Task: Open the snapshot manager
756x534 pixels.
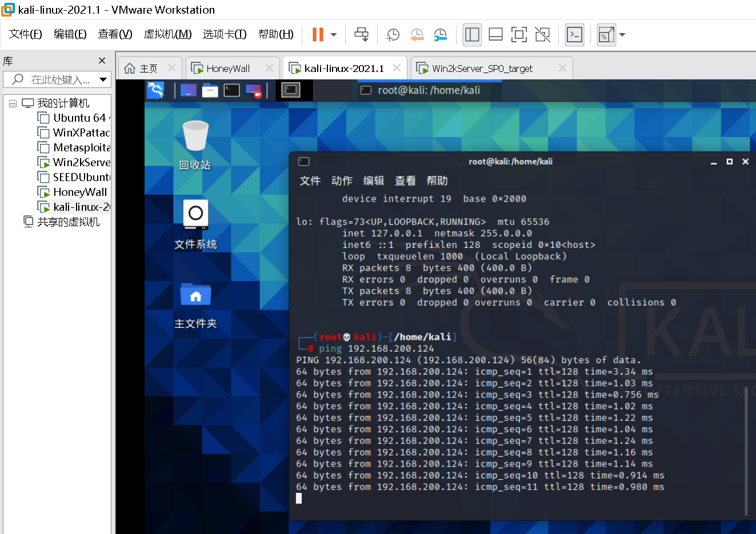Action: [440, 35]
